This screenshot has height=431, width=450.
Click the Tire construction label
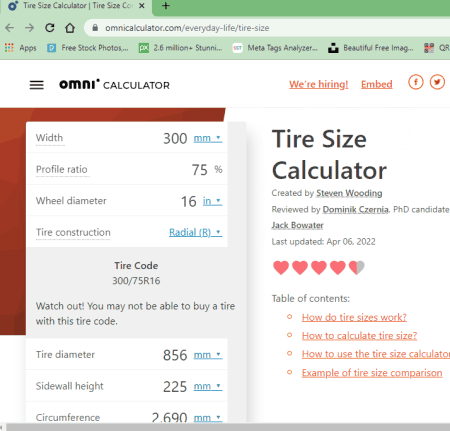(x=73, y=232)
